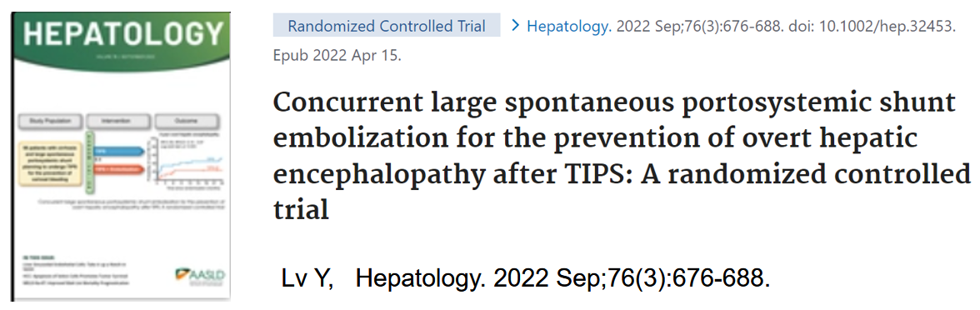Click the HEPATOLOGY masthead on cover
The width and height of the screenshot is (980, 310).
click(x=118, y=33)
